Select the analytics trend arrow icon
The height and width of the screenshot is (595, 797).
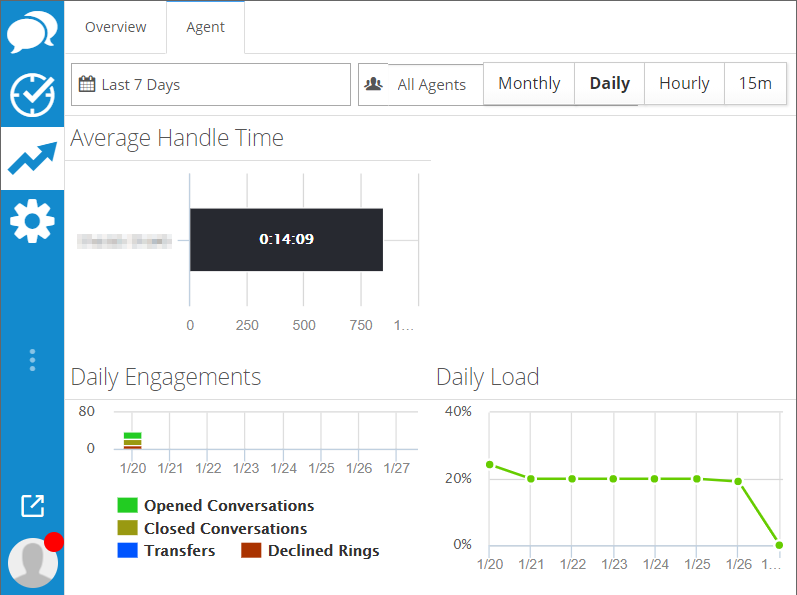pyautogui.click(x=32, y=158)
